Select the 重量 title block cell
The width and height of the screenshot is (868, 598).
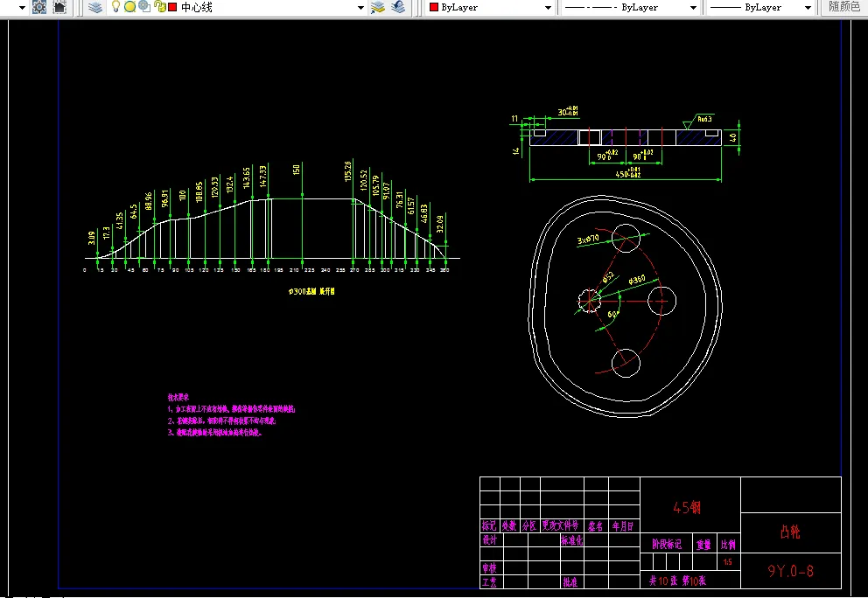(703, 545)
